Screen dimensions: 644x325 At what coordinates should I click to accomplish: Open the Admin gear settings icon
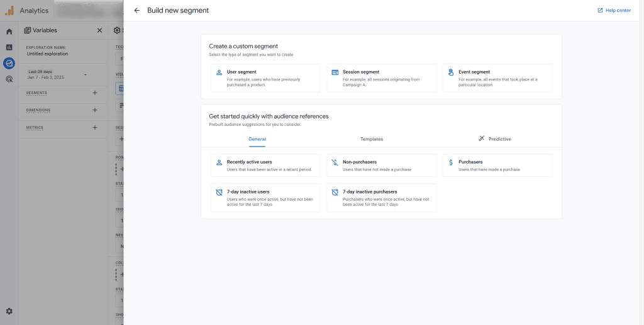[9, 311]
